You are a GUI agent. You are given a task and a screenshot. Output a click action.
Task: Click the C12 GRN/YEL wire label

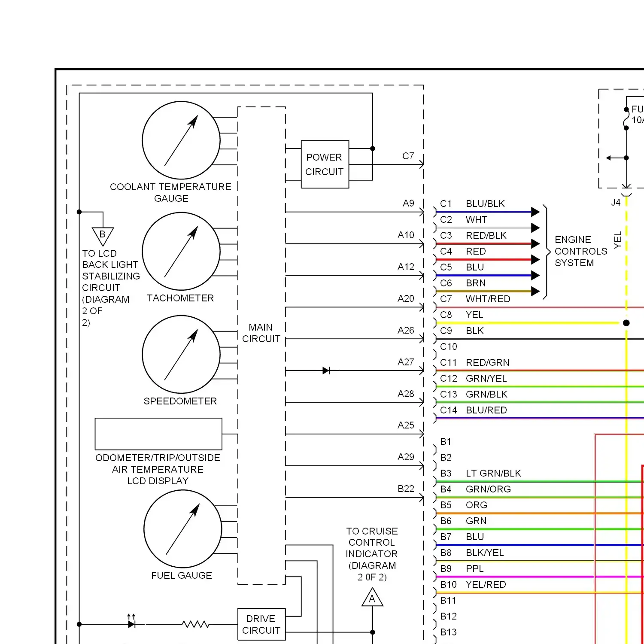click(x=473, y=378)
